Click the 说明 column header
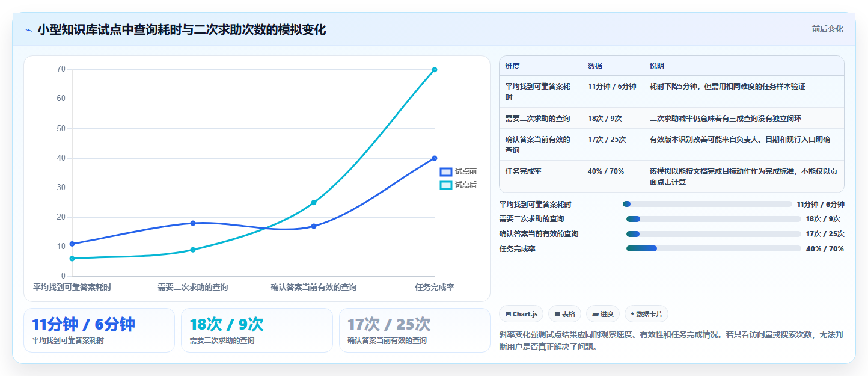 (657, 66)
